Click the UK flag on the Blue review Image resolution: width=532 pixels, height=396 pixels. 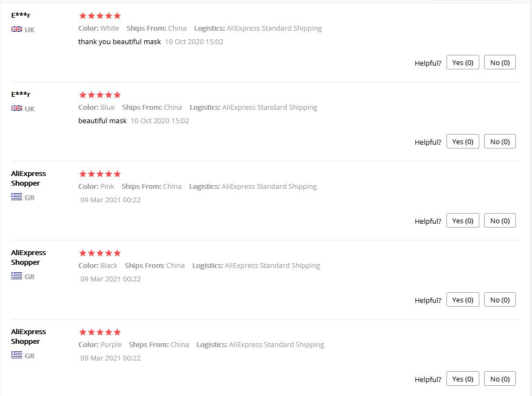tap(17, 109)
